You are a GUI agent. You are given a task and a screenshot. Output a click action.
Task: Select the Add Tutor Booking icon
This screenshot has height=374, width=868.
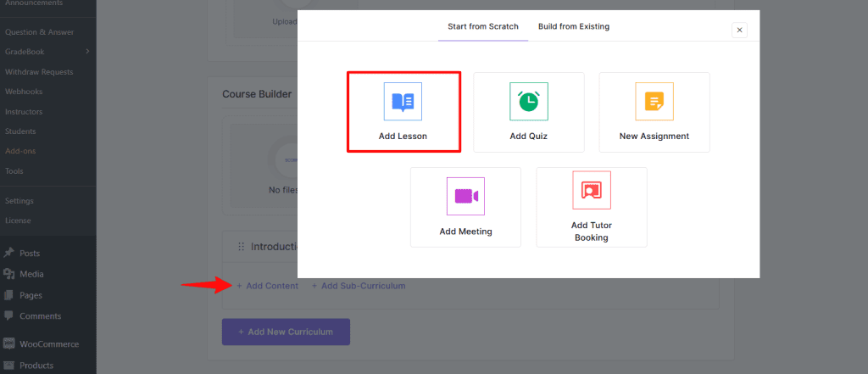(591, 190)
